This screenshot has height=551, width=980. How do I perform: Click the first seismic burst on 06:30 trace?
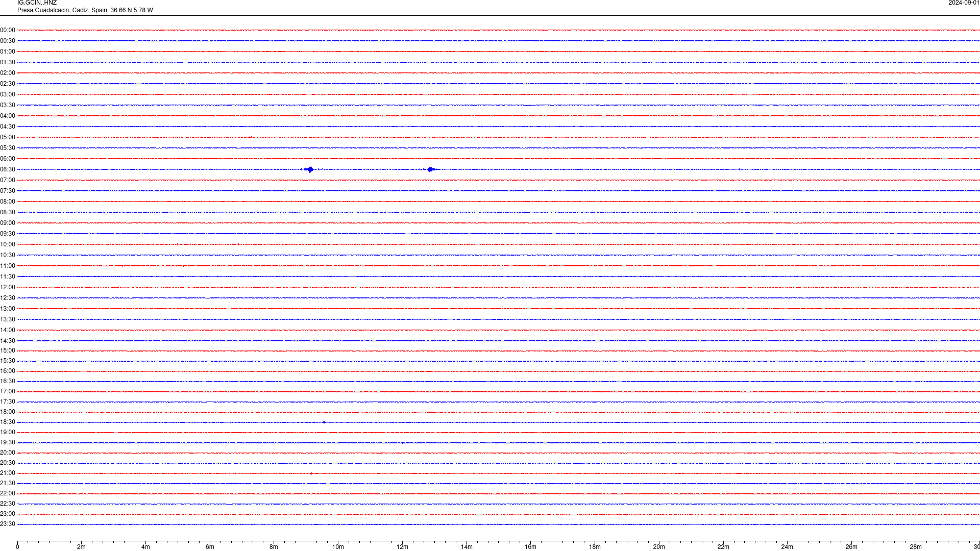309,169
